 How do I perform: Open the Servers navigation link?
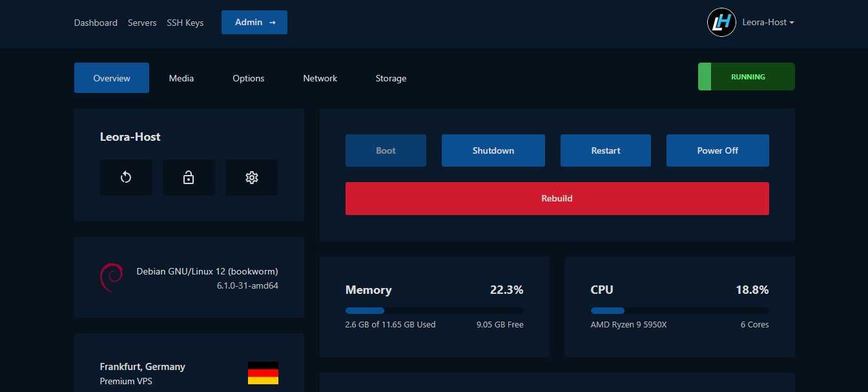pos(142,23)
